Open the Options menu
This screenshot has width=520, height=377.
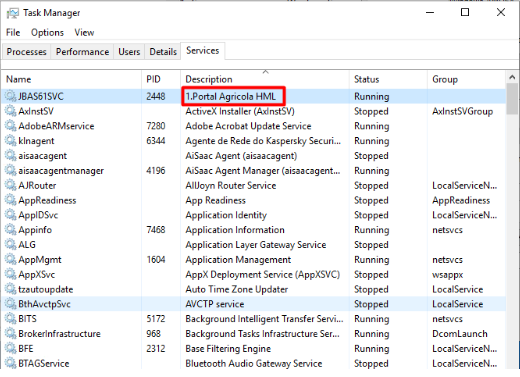[47, 33]
